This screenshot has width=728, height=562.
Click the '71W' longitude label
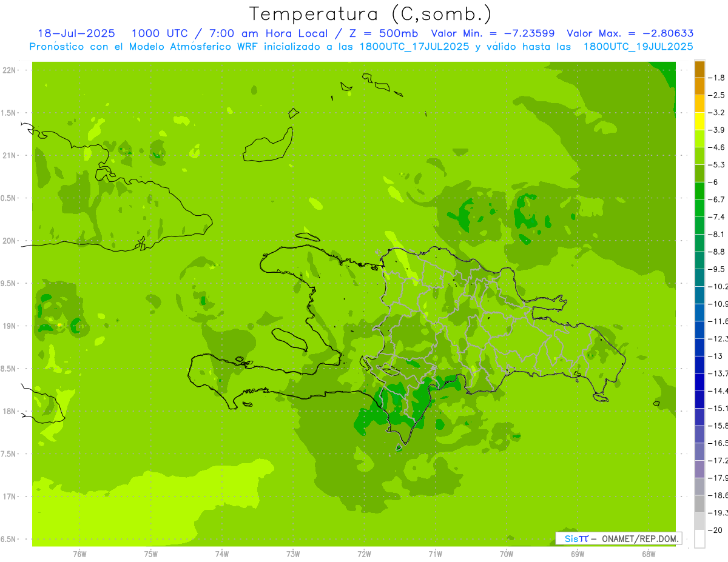click(435, 554)
